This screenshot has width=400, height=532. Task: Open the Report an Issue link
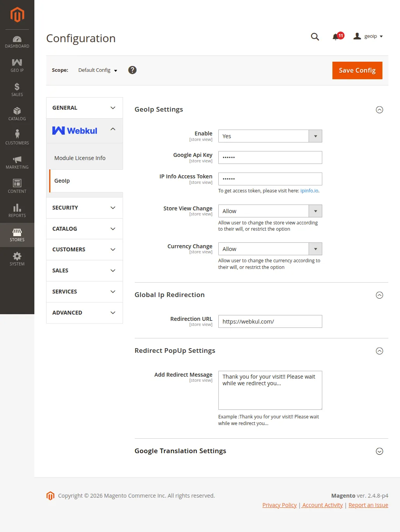[x=368, y=505]
